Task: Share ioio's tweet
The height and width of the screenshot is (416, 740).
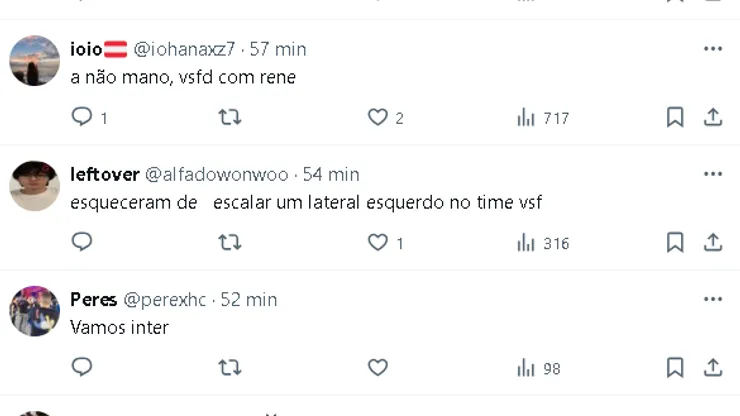Action: tap(713, 118)
